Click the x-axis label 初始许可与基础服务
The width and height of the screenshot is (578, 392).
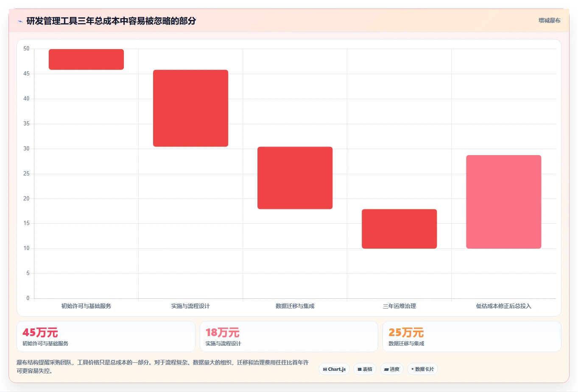[x=86, y=306]
